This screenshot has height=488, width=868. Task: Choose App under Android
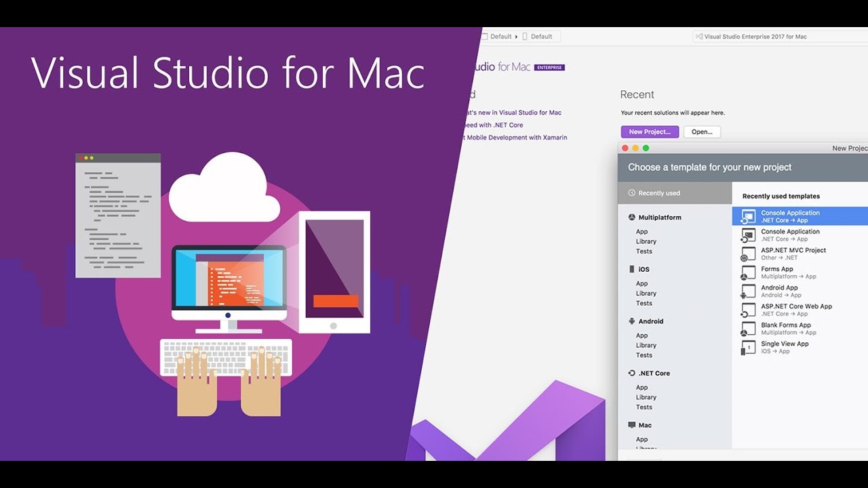[x=642, y=335]
